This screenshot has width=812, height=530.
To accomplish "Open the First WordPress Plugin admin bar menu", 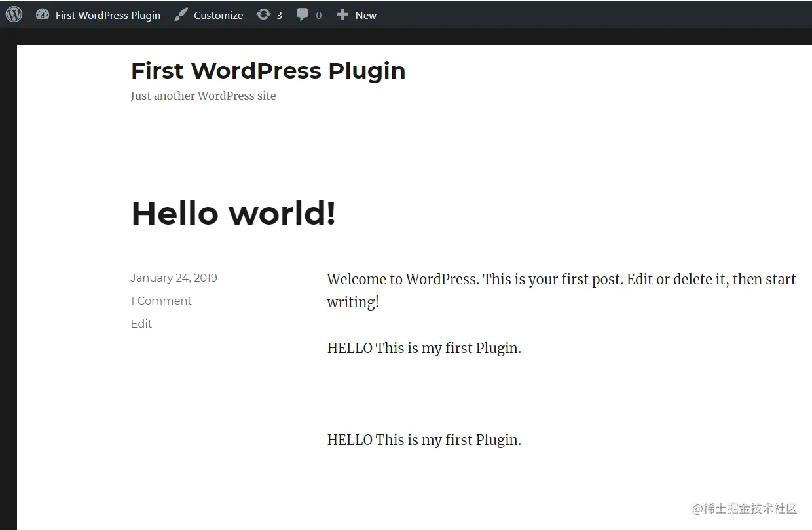I will 98,15.
